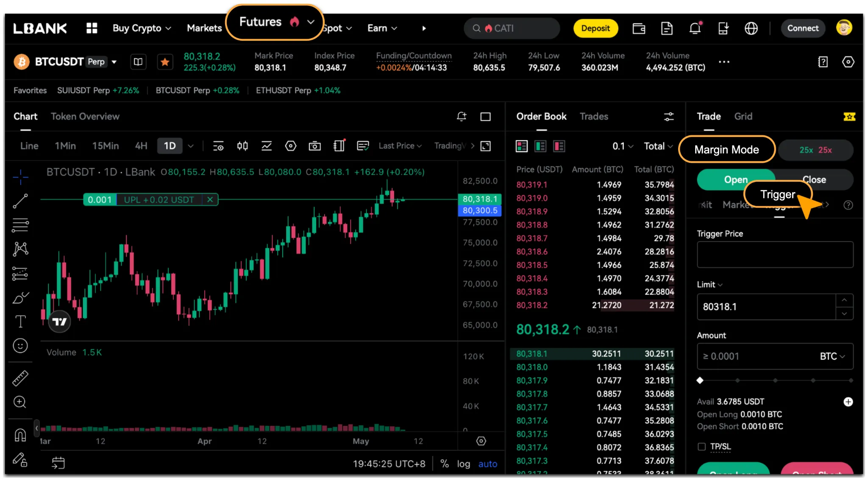The image size is (868, 481).
Task: Expand the BTCUSDT Perp pair dropdown
Action: [x=114, y=62]
